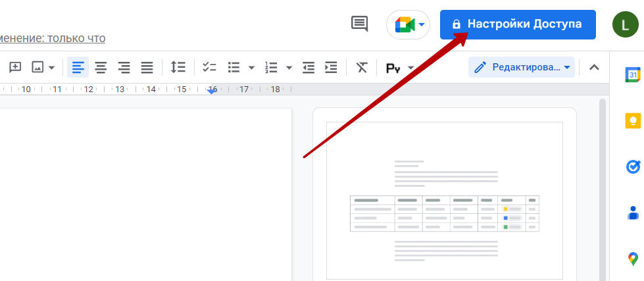Apply a bulleted list
The image size is (644, 281).
click(234, 67)
